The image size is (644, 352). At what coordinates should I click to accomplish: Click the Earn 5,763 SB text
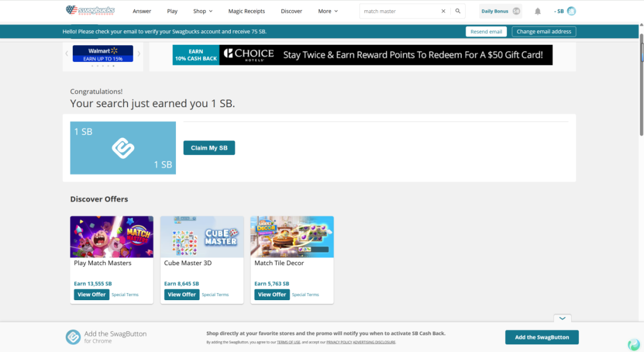272,284
